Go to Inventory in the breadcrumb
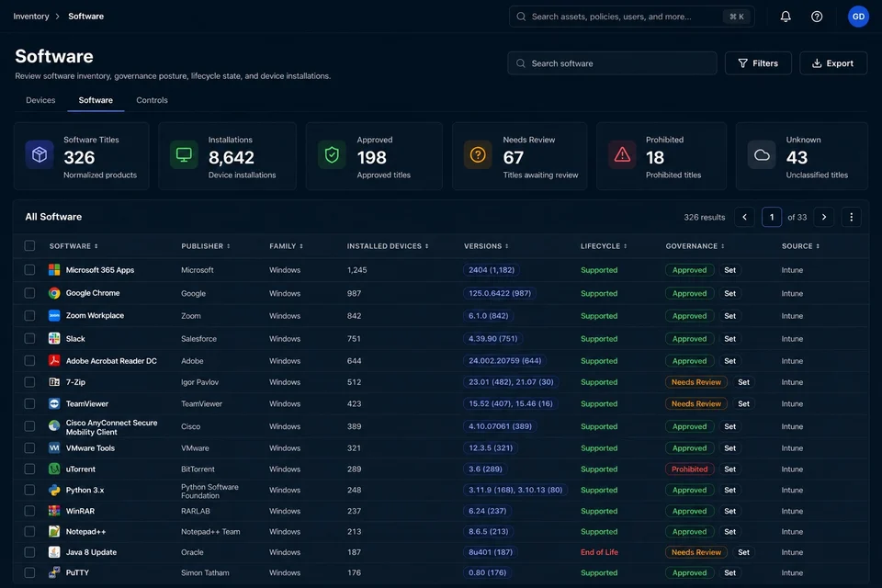 (x=31, y=17)
